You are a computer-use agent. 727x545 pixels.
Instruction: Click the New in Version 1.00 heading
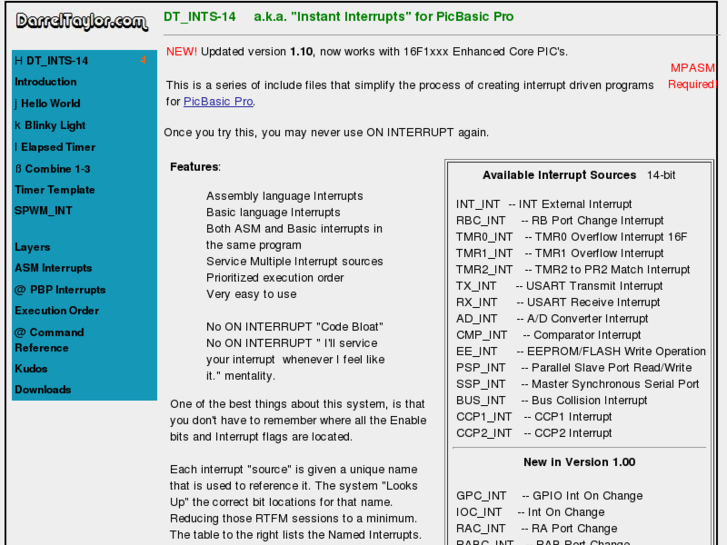pyautogui.click(x=579, y=462)
